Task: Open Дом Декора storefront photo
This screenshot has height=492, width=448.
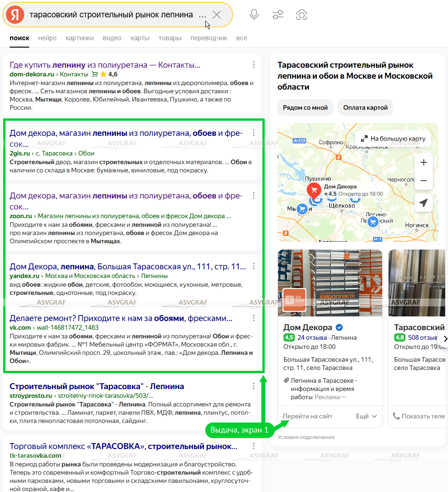Action: coord(330,283)
